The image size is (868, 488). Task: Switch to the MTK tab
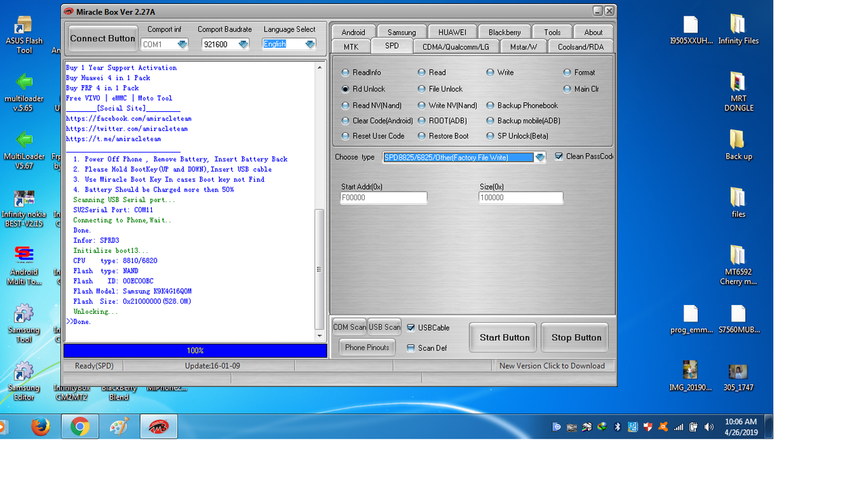(351, 47)
